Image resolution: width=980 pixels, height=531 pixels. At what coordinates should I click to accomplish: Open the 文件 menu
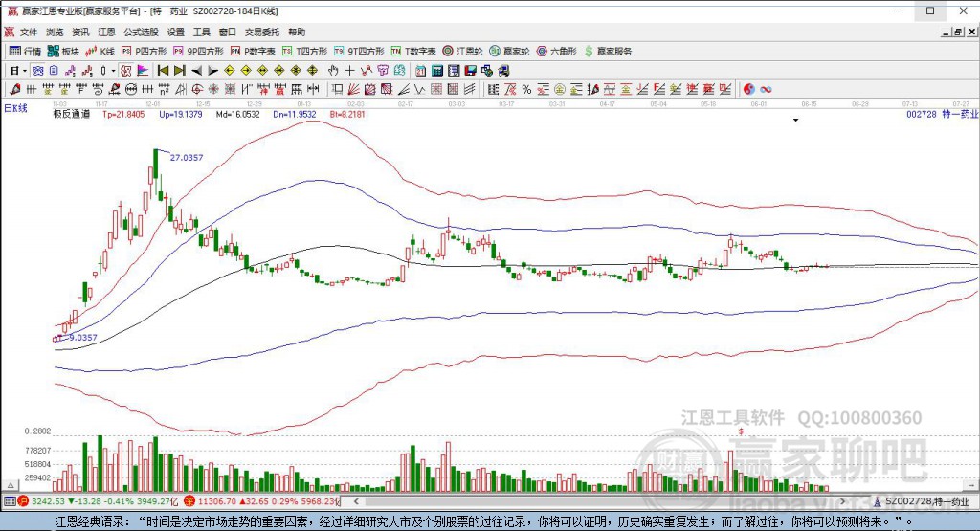pyautogui.click(x=29, y=32)
